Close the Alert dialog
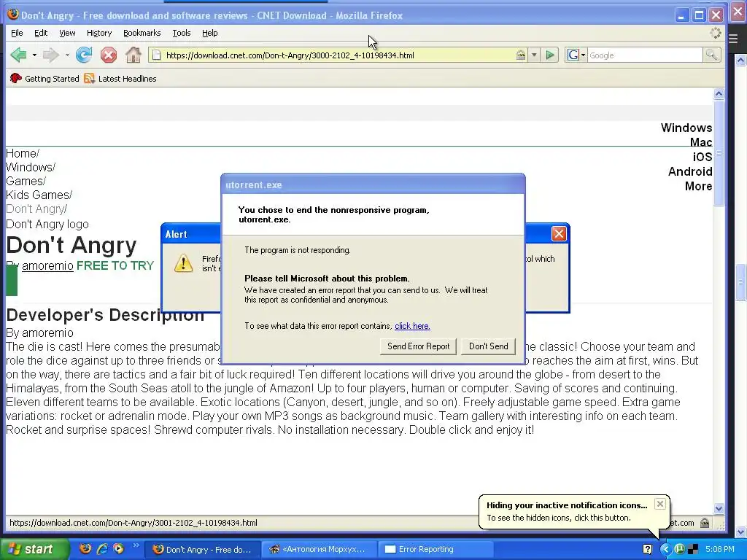 point(559,234)
